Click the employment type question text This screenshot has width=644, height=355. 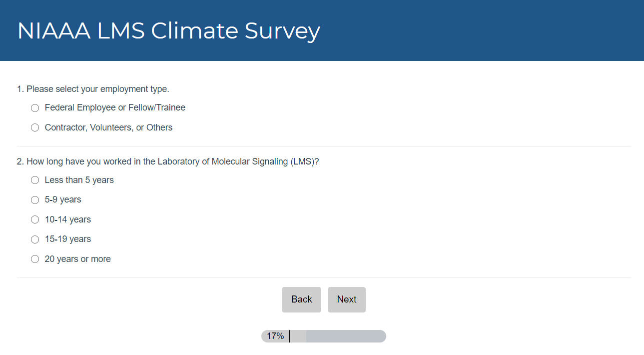point(93,89)
